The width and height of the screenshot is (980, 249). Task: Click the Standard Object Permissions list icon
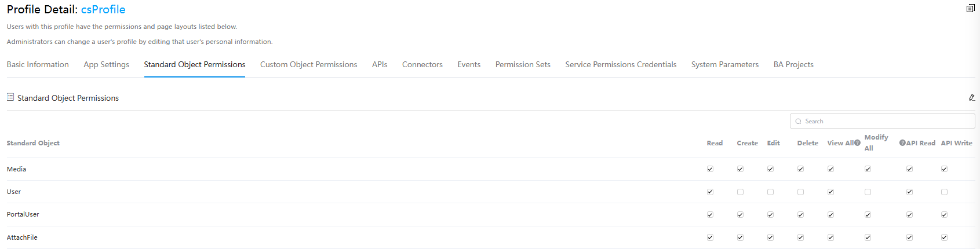click(10, 97)
